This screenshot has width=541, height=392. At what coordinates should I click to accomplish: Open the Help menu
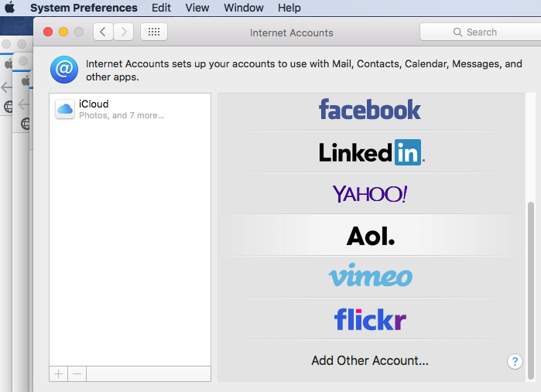click(289, 8)
